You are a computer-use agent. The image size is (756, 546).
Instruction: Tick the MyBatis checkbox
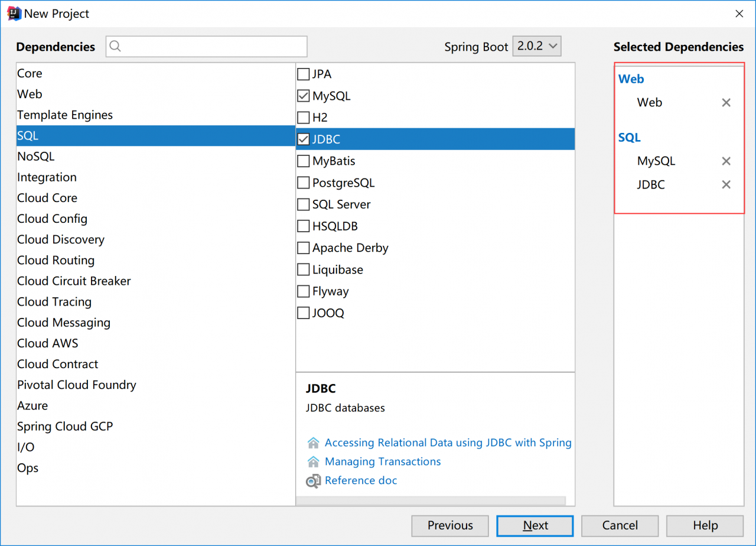(304, 161)
